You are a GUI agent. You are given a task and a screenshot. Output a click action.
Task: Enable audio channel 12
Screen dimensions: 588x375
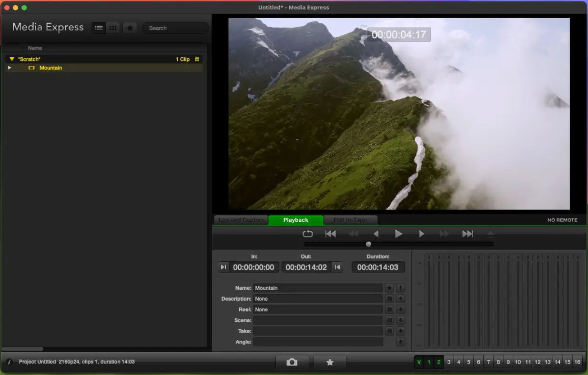tap(537, 362)
